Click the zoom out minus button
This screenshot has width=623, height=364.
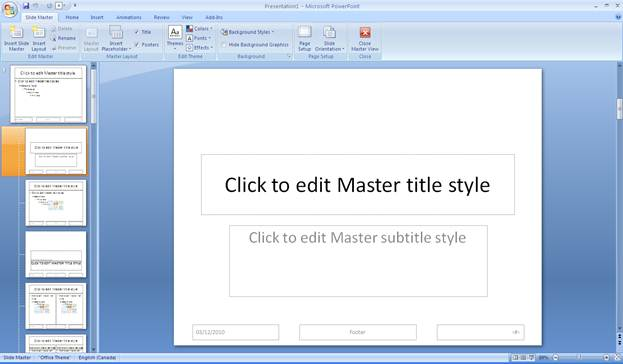pyautogui.click(x=556, y=358)
